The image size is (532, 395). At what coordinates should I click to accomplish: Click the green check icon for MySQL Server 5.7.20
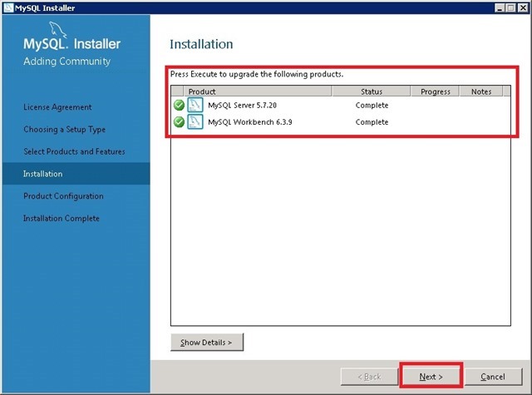[x=179, y=106]
